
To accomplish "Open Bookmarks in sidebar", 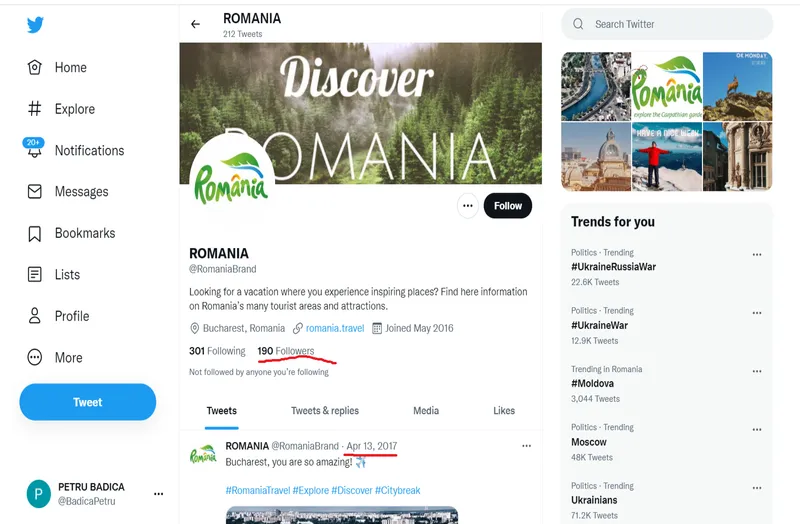I will tap(71, 233).
